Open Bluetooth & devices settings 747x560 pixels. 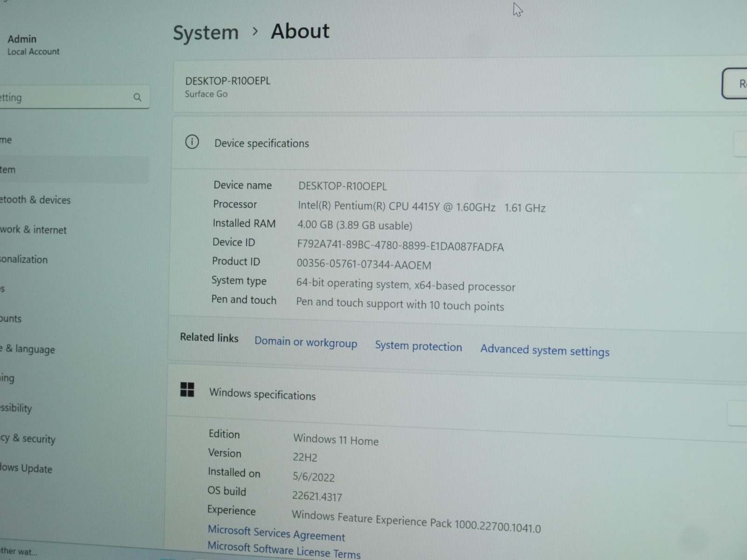click(x=35, y=200)
